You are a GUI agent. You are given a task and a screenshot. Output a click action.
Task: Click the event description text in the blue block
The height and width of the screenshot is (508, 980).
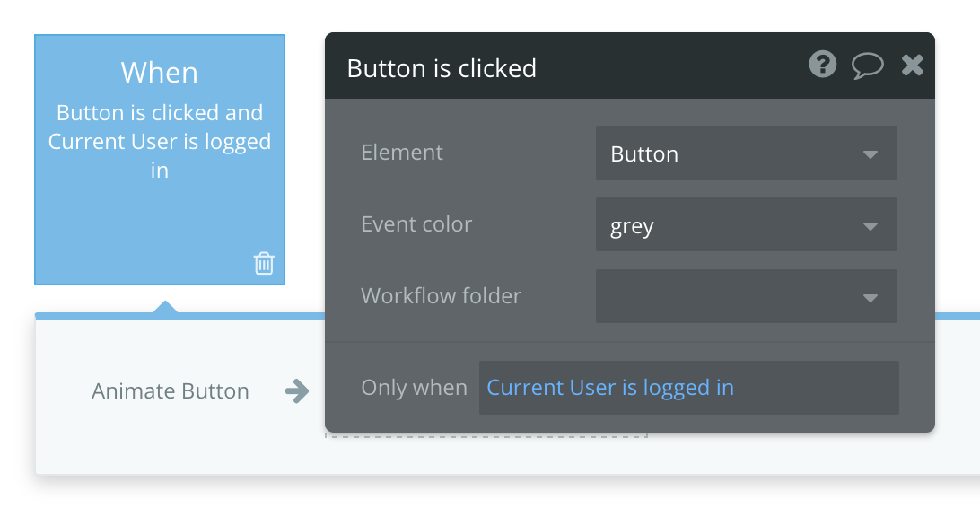coord(160,141)
